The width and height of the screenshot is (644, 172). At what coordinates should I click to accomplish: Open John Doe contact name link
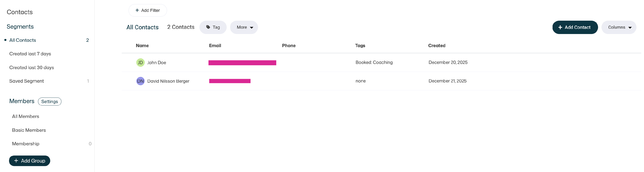tap(156, 62)
